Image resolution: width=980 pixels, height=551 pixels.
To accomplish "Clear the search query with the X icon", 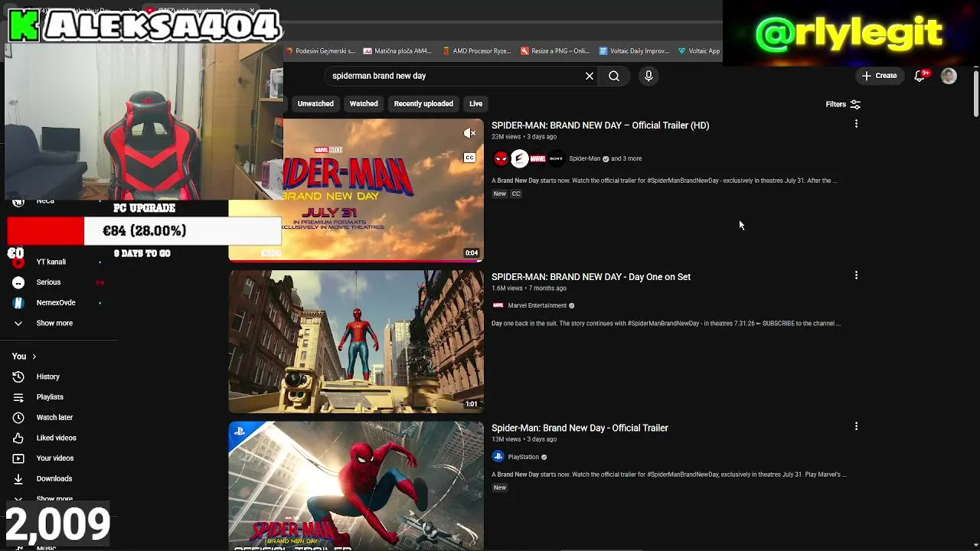I will tap(590, 76).
